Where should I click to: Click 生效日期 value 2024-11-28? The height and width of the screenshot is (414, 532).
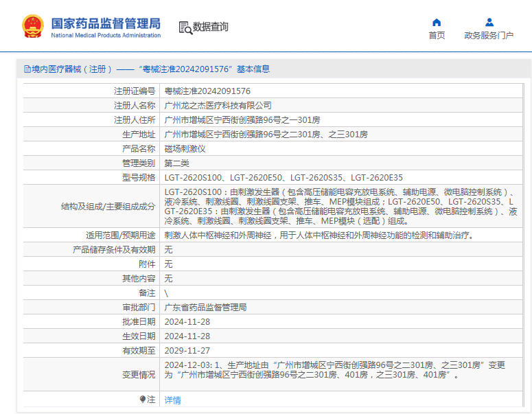[x=187, y=336]
